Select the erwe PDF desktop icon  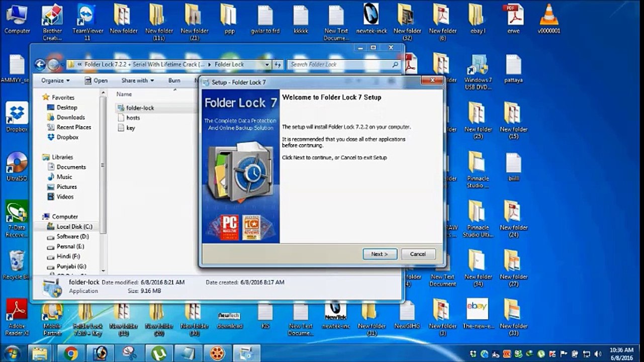coord(513,19)
